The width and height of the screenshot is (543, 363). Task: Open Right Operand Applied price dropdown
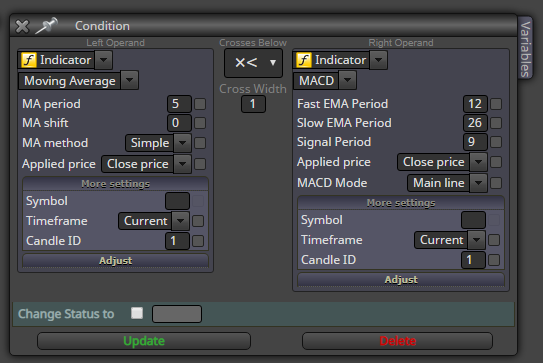(x=479, y=162)
